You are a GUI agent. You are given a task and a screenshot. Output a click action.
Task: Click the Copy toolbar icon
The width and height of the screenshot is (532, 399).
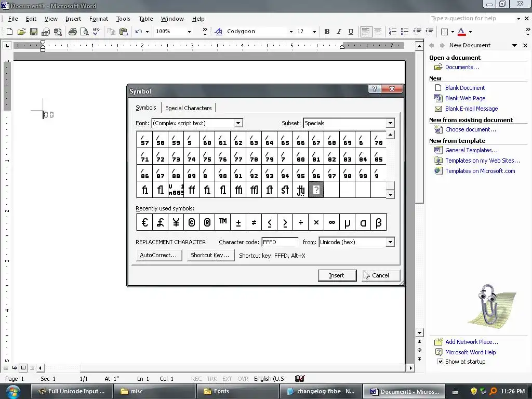[111, 32]
